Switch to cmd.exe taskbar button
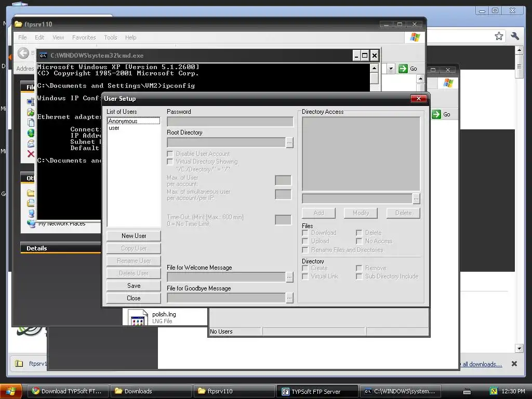Screen dimensions: 532x399 point(400,391)
